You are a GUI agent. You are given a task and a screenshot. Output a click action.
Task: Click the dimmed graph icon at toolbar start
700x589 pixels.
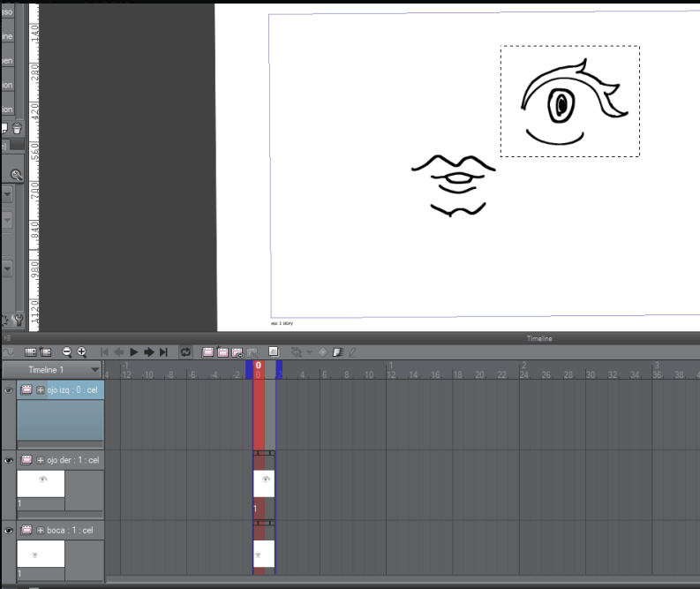coord(9,352)
